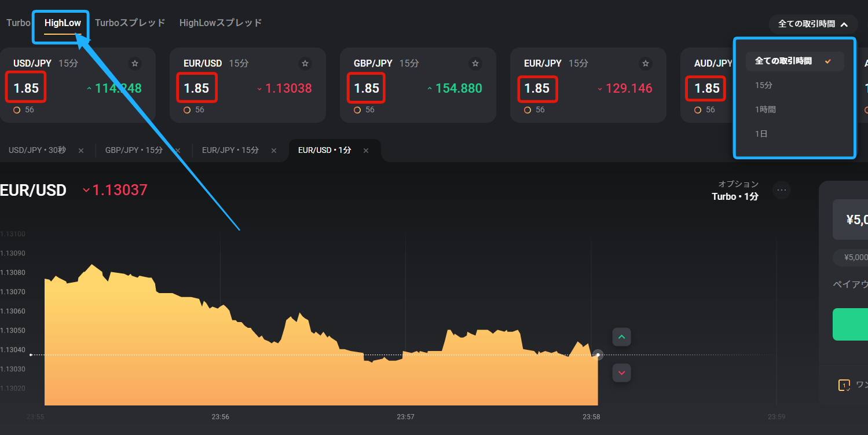The image size is (868, 435).
Task: Click the 23:57 time axis label
Action: pyautogui.click(x=405, y=416)
